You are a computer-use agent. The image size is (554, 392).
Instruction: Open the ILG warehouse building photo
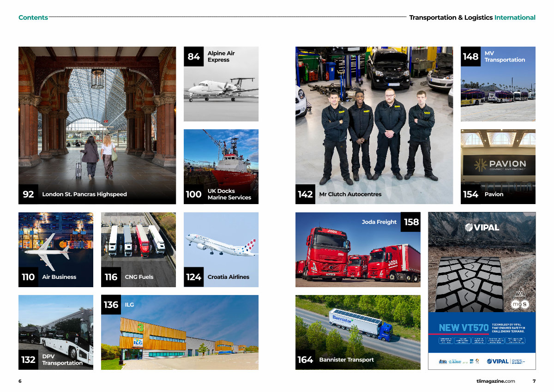pos(180,332)
